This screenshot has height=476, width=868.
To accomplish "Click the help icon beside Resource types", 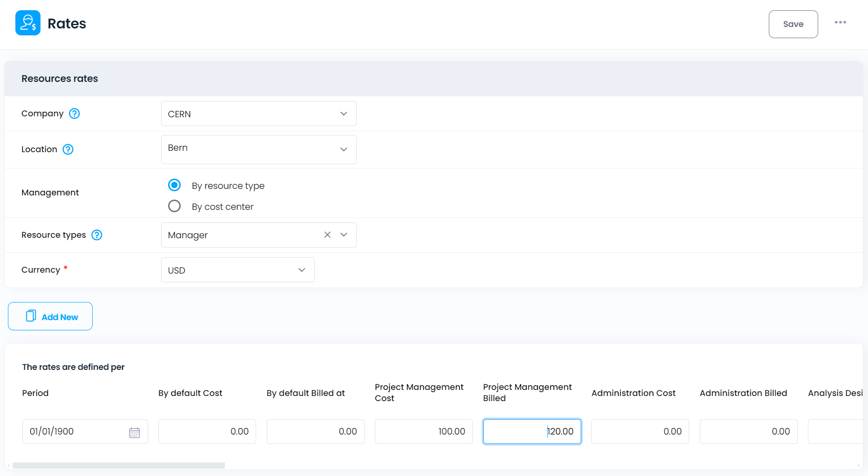I will click(x=97, y=235).
